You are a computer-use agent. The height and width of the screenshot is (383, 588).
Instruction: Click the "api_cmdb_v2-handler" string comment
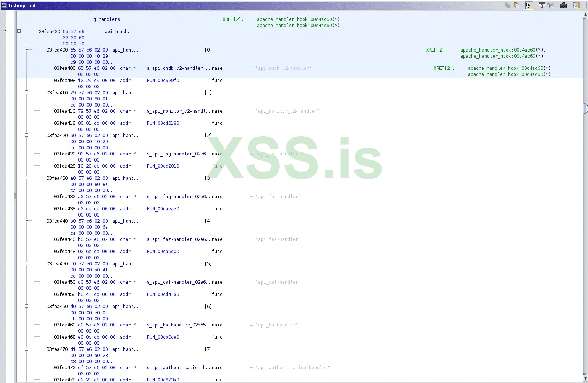(283, 68)
